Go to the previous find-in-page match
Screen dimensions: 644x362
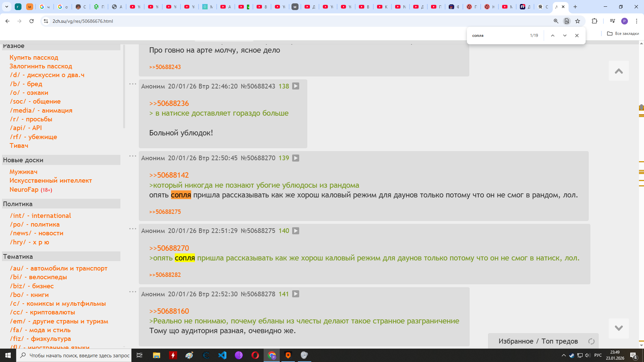pos(553,36)
